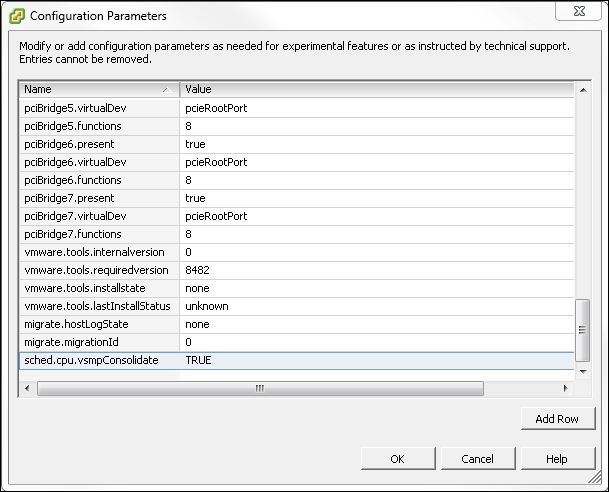
Task: Select the sched.cpu.vsmpConsolidate row
Action: point(296,360)
